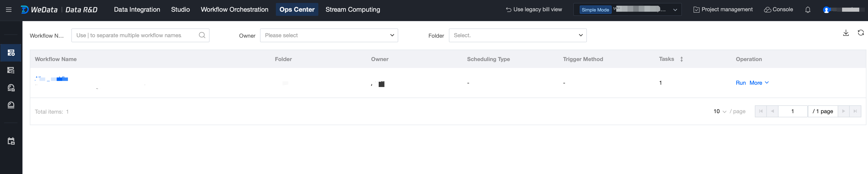Click the WeData logo icon
The image size is (868, 174).
(25, 9)
